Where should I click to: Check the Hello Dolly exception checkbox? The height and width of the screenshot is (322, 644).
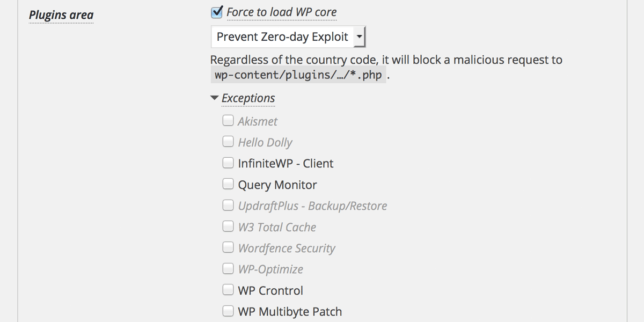pyautogui.click(x=228, y=141)
